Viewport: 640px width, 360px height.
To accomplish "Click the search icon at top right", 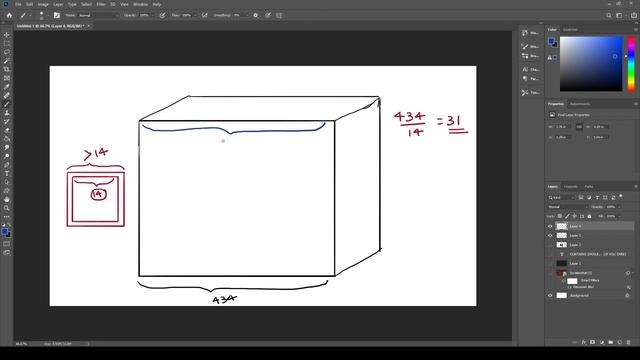I will point(609,16).
